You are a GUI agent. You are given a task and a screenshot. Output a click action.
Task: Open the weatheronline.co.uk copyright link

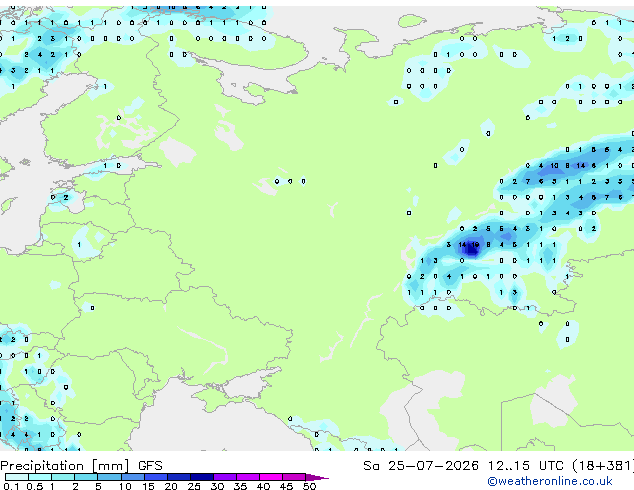pyautogui.click(x=550, y=481)
